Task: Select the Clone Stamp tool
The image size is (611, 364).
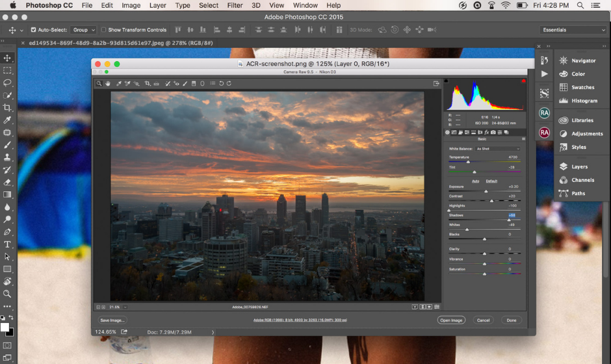Action: pyautogui.click(x=7, y=157)
